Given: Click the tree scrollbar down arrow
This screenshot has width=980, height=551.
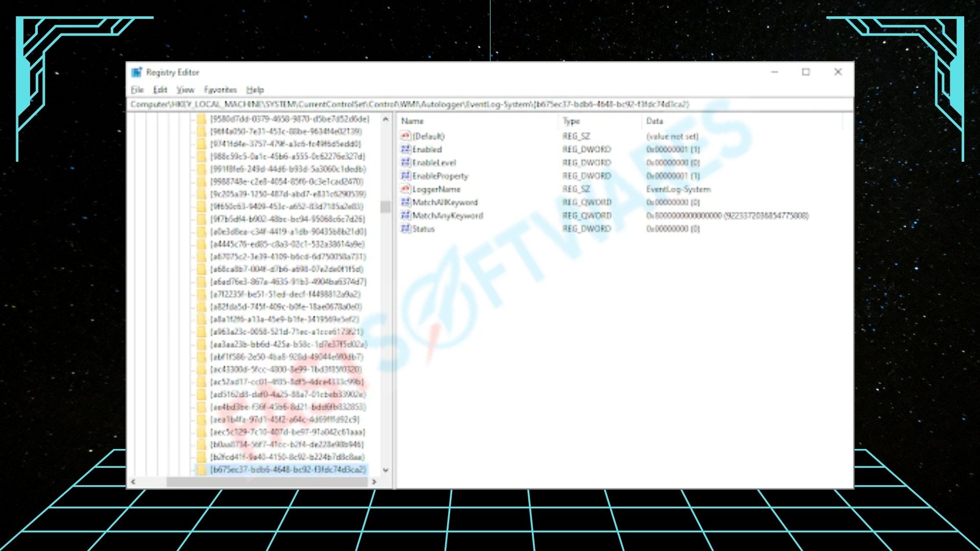Looking at the screenshot, I should (386, 470).
